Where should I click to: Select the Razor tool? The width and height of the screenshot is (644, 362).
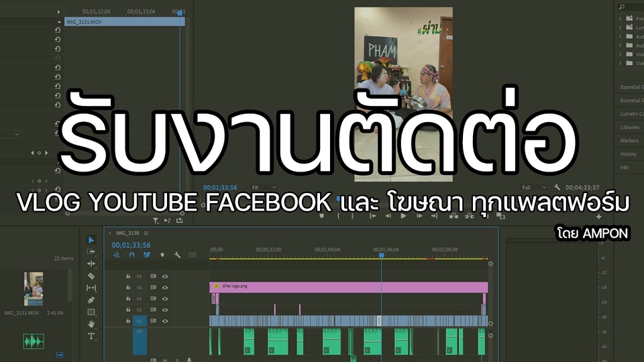(x=91, y=276)
